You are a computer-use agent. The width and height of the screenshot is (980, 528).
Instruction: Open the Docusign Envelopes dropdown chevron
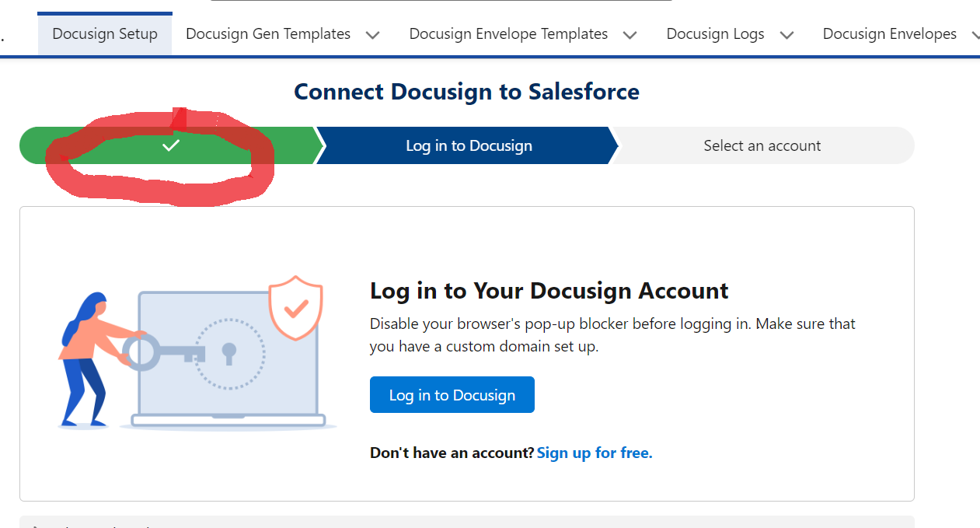pyautogui.click(x=975, y=34)
